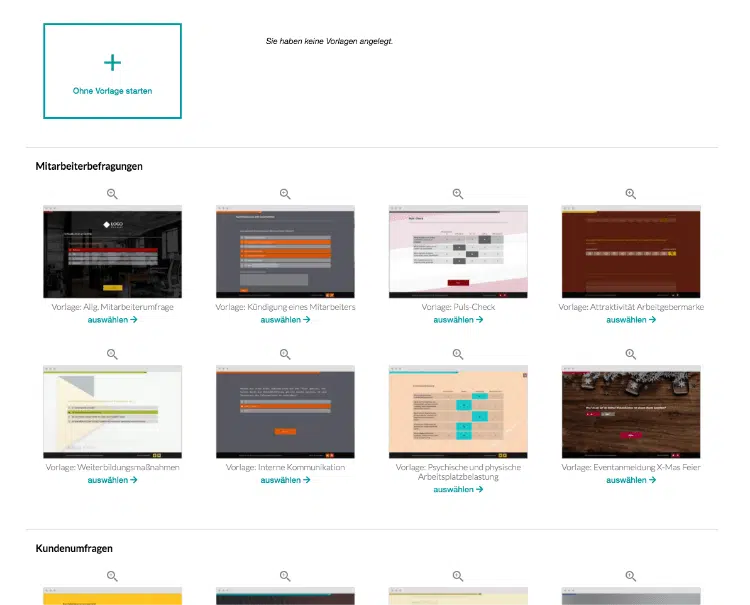Select 'auswählen' under Kündigung eines Mitarbeiters
This screenshot has height=605, width=750.
(x=285, y=319)
